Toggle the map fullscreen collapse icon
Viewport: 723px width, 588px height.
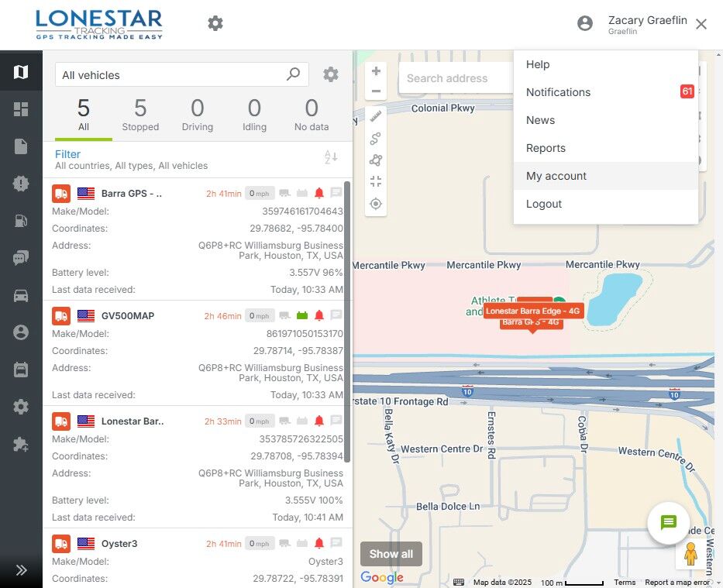point(376,181)
